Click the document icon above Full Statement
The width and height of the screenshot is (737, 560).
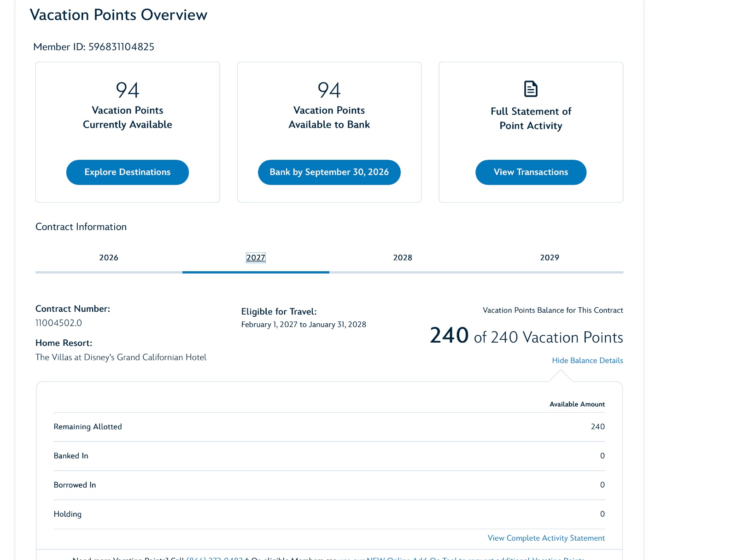pos(531,89)
